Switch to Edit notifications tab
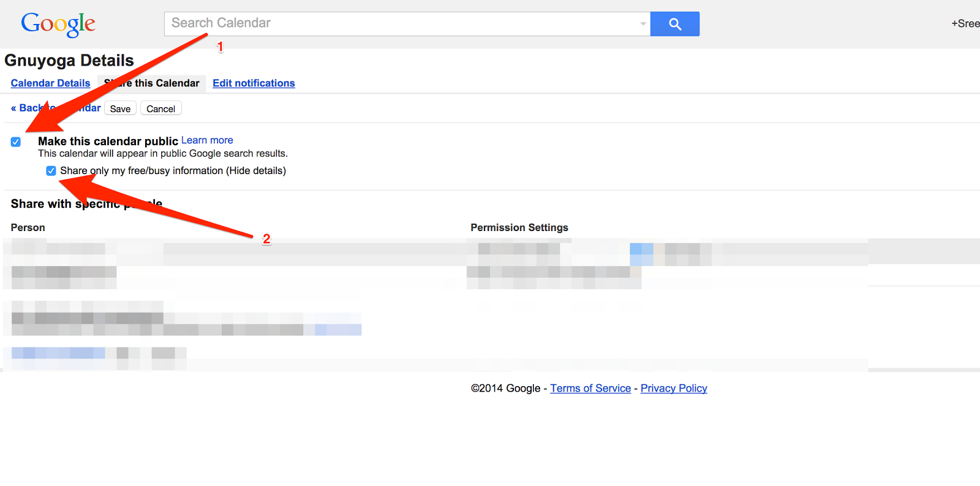This screenshot has height=486, width=980. click(x=254, y=83)
